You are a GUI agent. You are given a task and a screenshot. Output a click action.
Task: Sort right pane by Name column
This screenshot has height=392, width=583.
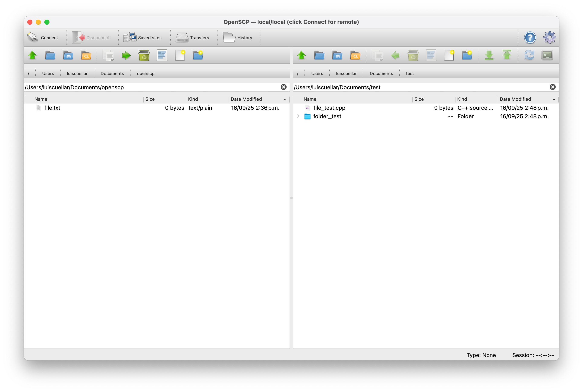tap(353, 99)
